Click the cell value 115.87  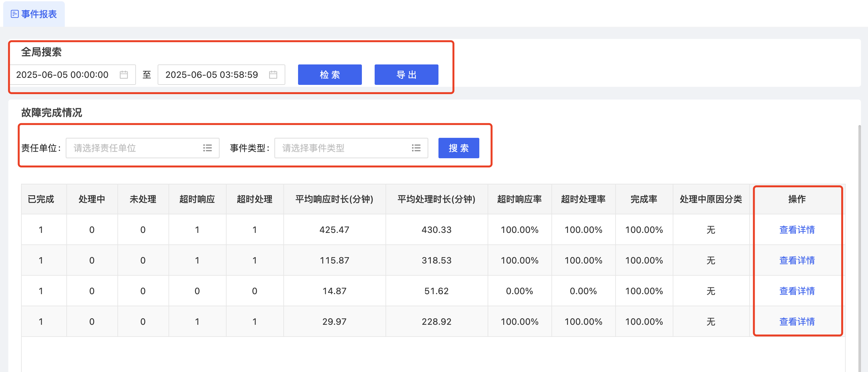(x=334, y=260)
